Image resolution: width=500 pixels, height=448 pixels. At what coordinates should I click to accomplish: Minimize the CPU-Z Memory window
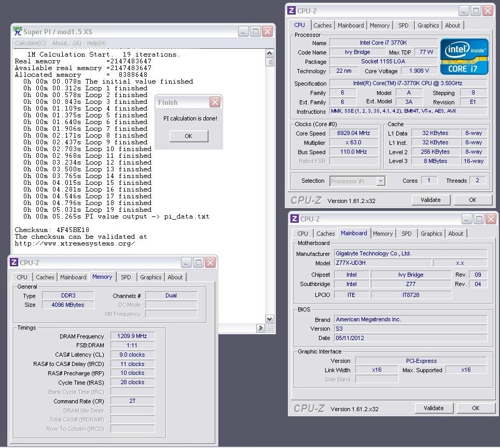(x=187, y=262)
